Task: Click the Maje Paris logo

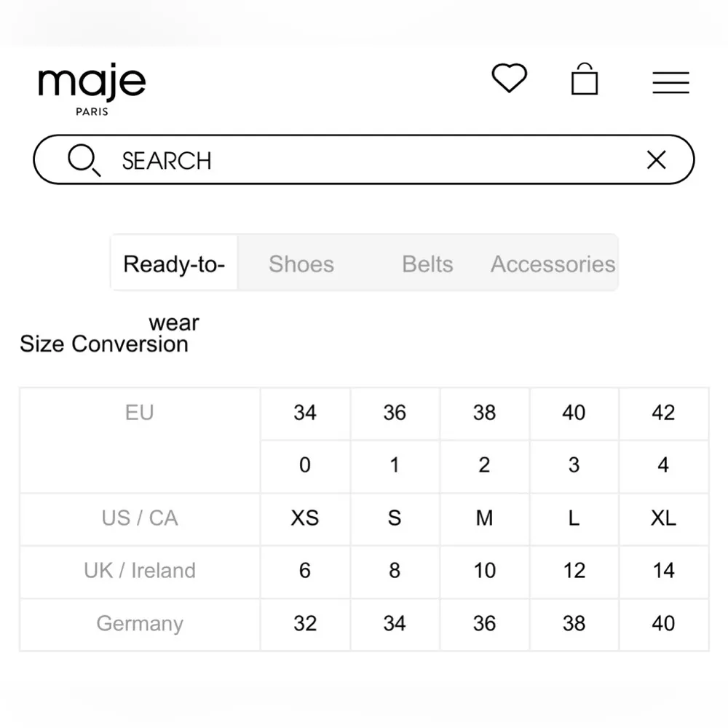Action: pyautogui.click(x=92, y=90)
